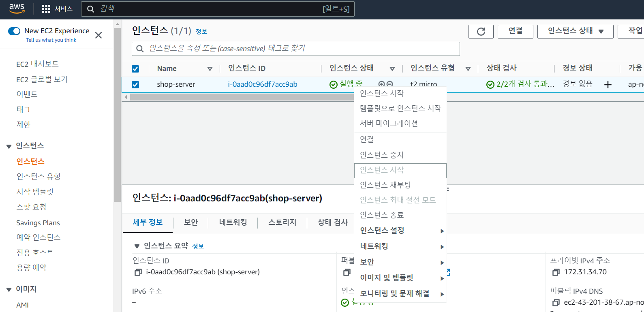Screen dimensions: 644x312
Task: Expand the 인스턴스 설정 submenu
Action: pyautogui.click(x=400, y=231)
